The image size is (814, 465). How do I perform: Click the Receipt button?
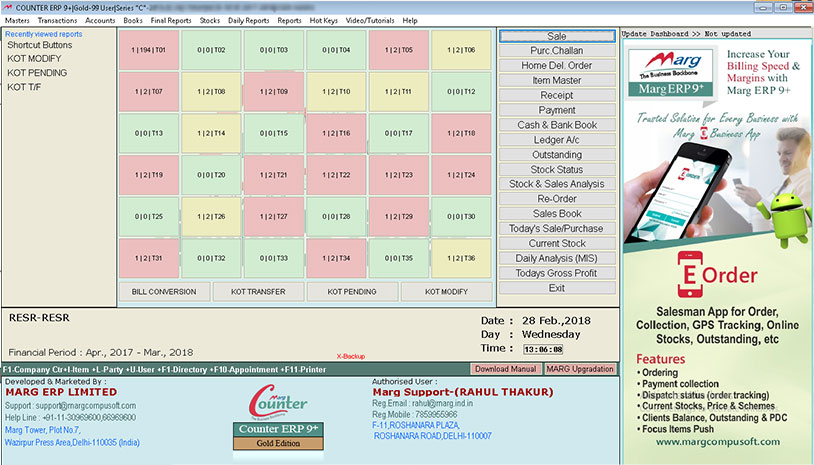[x=557, y=95]
